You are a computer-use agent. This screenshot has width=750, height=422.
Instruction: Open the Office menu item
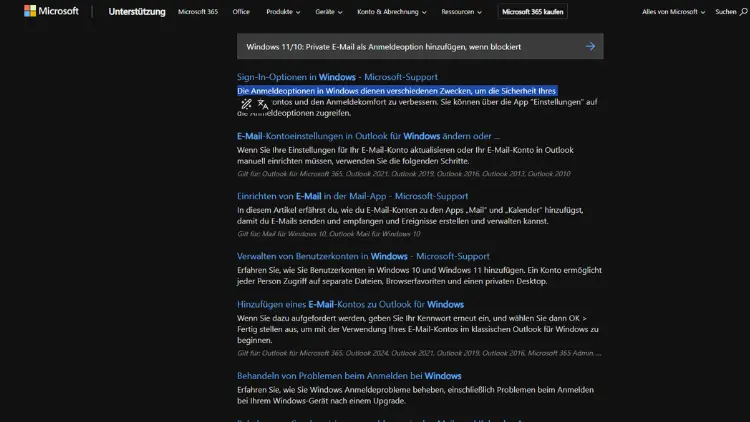[x=241, y=11]
